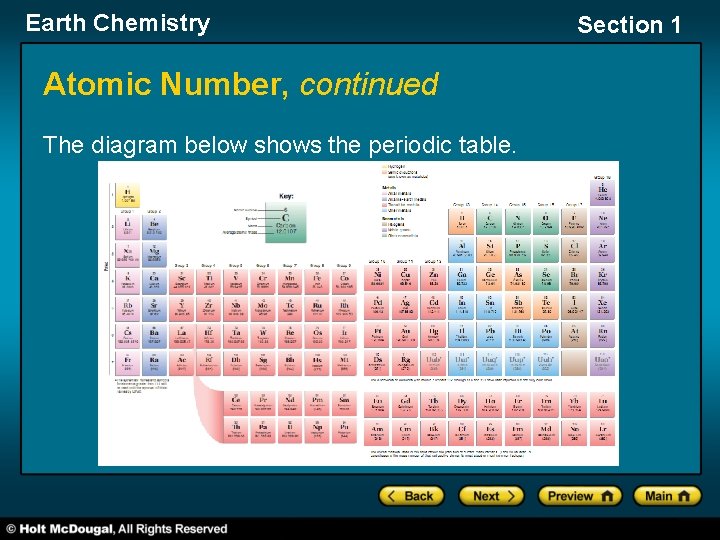Advance to the Next slide

click(x=492, y=496)
